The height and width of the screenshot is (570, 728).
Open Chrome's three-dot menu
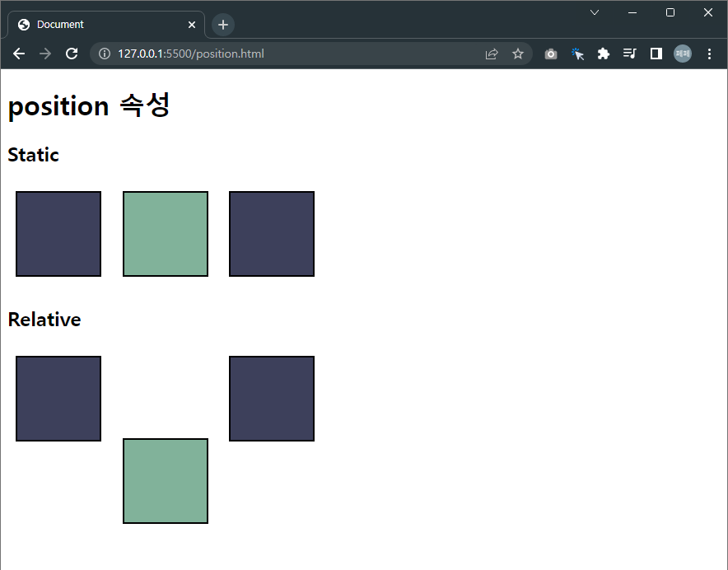pyautogui.click(x=710, y=54)
